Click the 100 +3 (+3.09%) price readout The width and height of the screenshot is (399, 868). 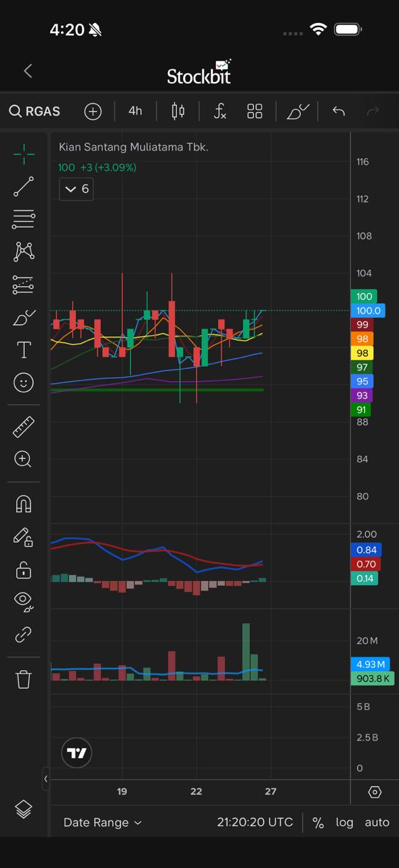pyautogui.click(x=97, y=167)
